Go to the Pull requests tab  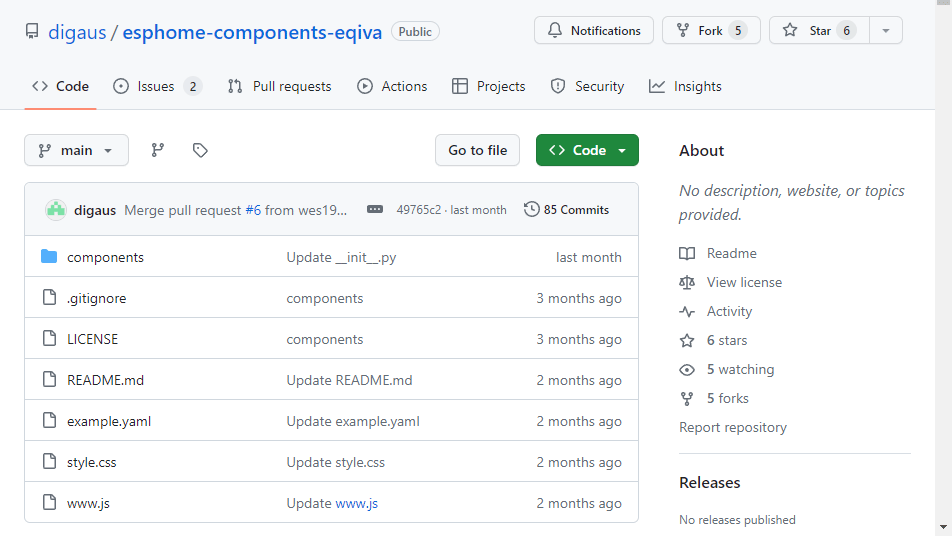point(280,86)
